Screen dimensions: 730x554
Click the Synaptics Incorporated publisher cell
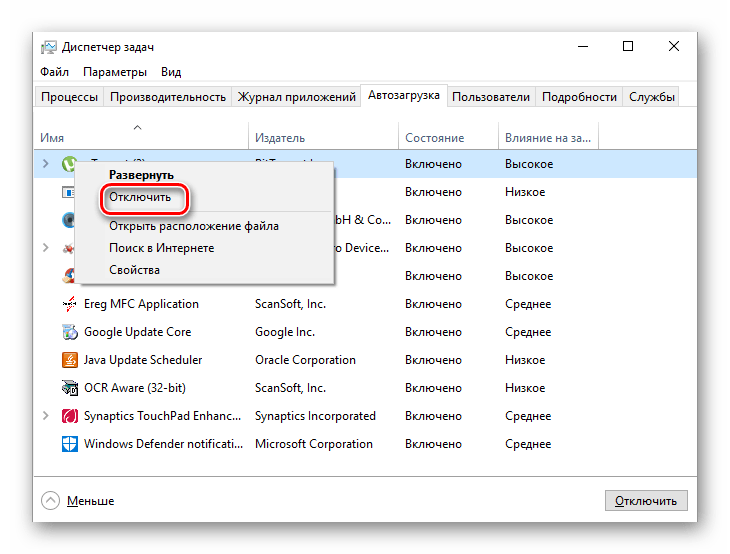[x=315, y=416]
